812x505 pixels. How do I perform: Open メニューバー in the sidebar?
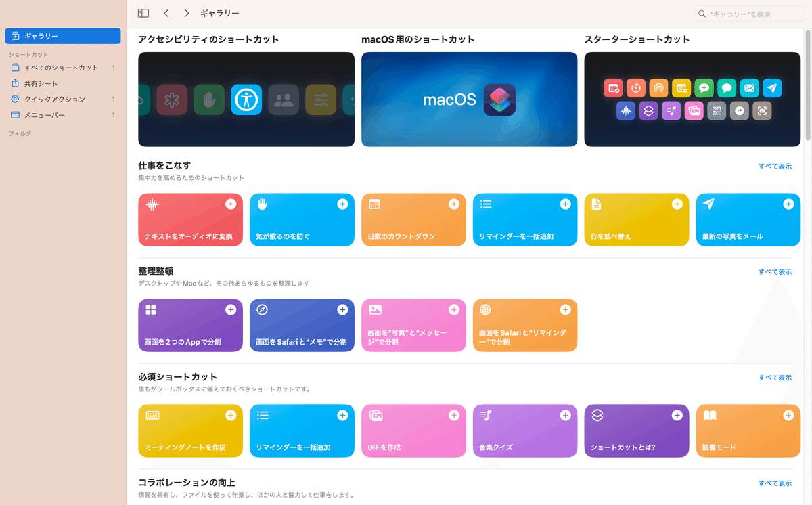click(63, 115)
